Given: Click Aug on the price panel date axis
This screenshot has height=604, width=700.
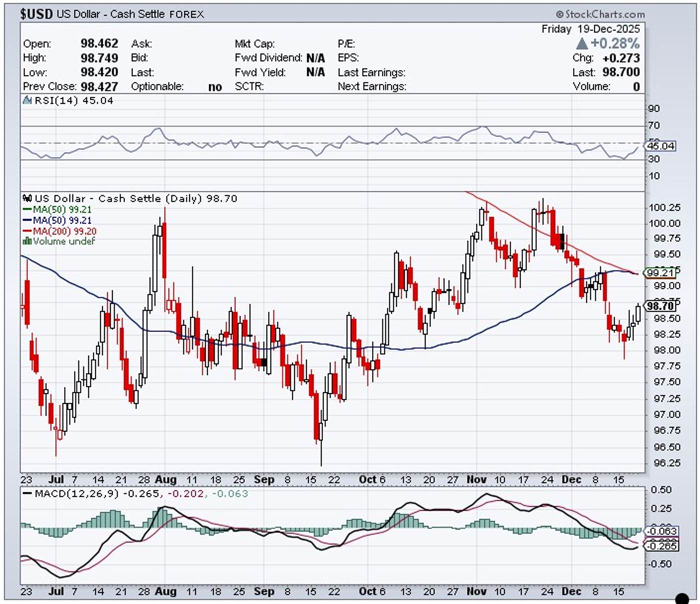Looking at the screenshot, I should 165,479.
